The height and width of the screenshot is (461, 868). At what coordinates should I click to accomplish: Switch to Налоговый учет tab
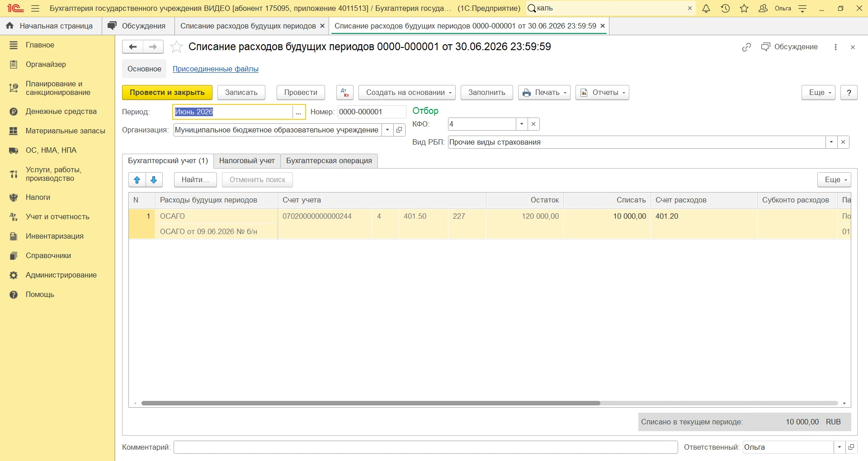(x=247, y=161)
